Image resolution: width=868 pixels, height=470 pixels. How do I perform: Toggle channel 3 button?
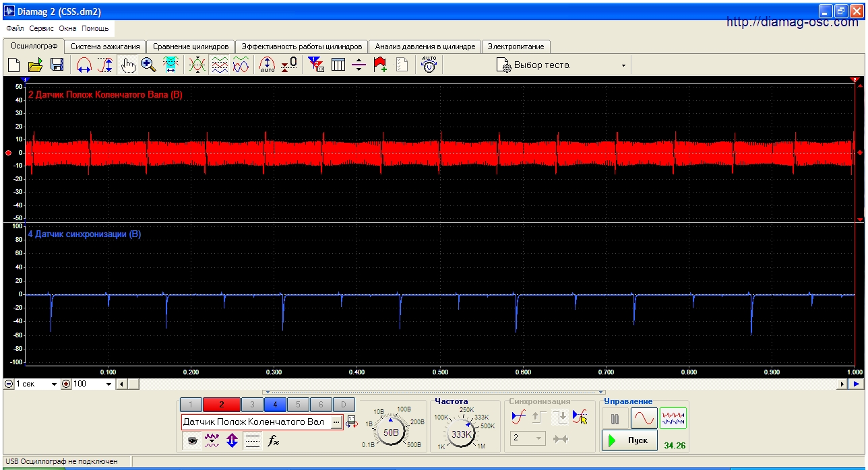coord(252,405)
